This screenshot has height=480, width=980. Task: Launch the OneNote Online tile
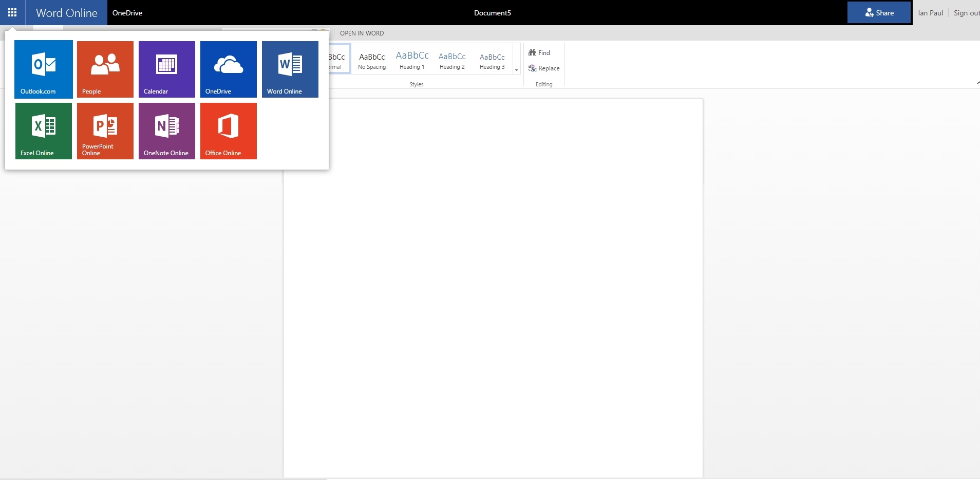pos(167,131)
